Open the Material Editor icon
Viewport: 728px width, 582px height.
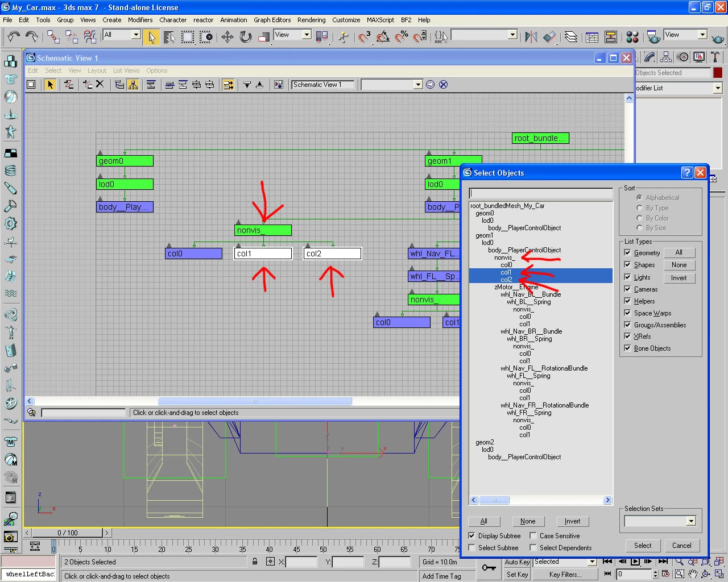point(632,37)
